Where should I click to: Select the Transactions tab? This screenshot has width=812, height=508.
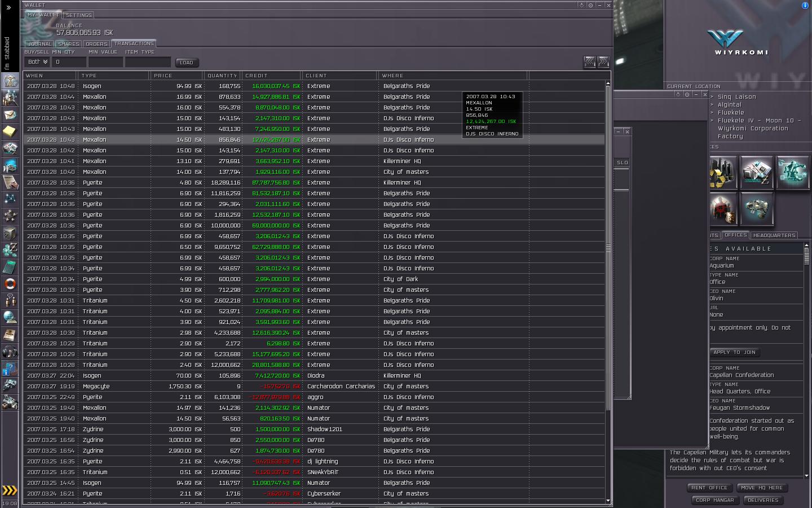coord(134,43)
